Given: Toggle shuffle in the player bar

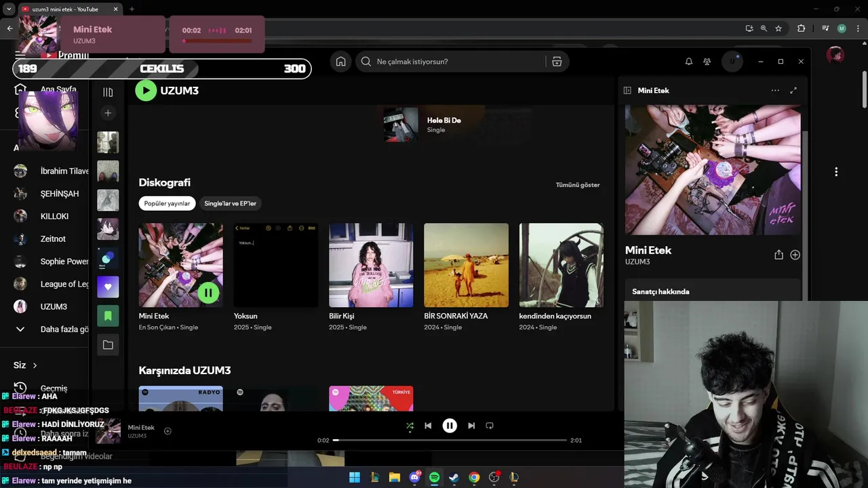Looking at the screenshot, I should click(x=410, y=426).
